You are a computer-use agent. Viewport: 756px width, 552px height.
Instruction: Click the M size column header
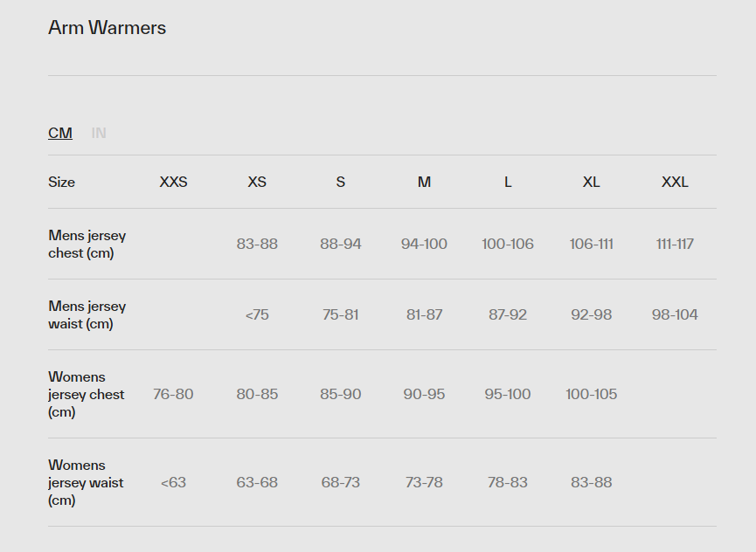(x=424, y=182)
